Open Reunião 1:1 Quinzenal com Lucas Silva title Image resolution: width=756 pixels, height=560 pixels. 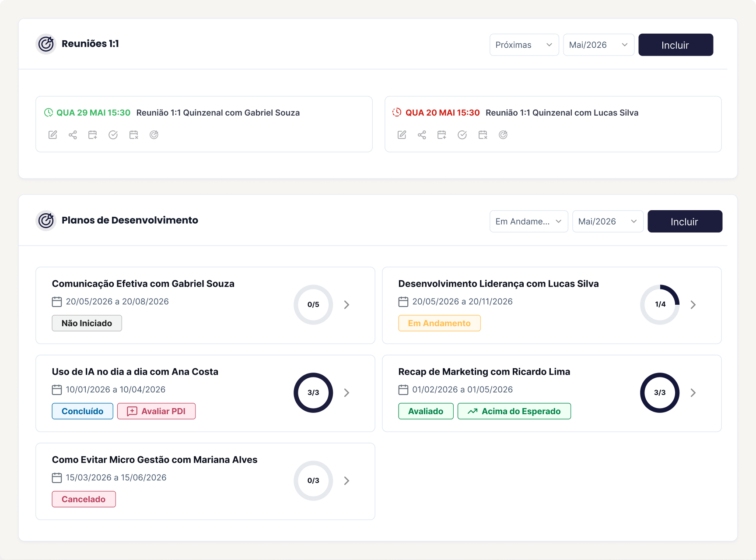coord(562,113)
